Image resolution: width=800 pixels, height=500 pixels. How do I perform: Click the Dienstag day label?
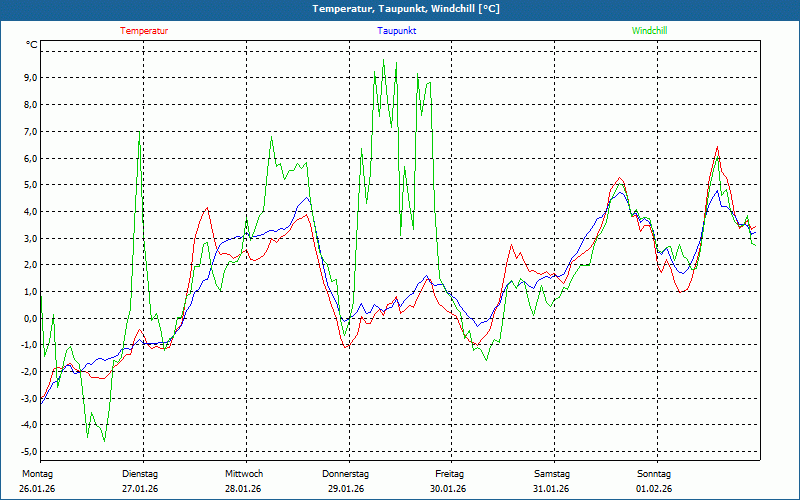point(139,473)
